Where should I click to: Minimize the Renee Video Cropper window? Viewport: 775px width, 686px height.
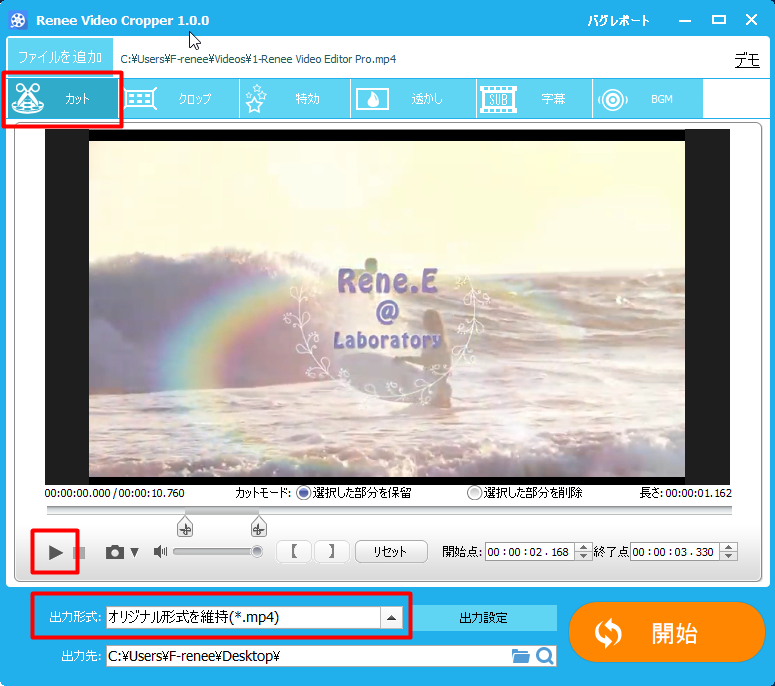click(x=685, y=20)
